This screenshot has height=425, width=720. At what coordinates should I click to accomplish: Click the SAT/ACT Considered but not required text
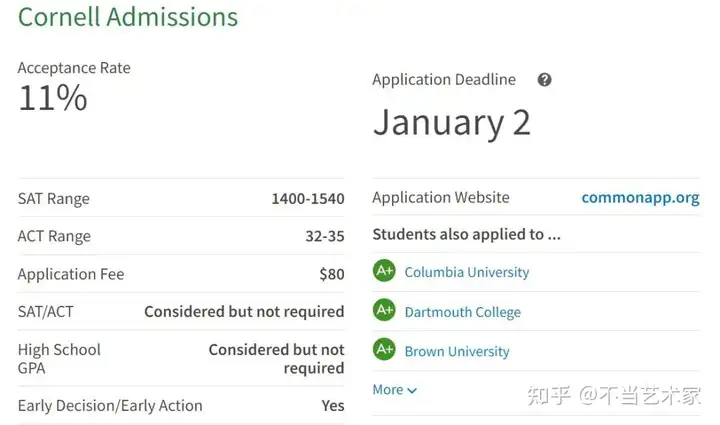[x=244, y=312]
